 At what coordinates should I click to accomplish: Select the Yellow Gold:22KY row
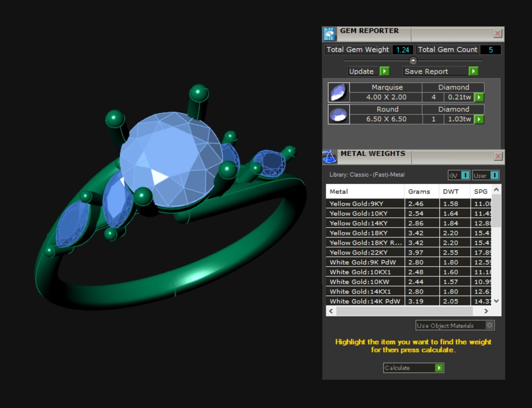coord(409,253)
